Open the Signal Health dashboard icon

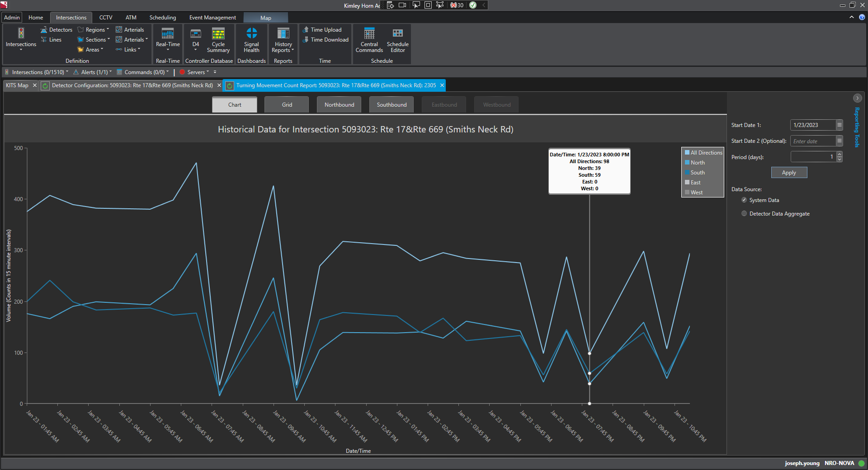click(251, 33)
